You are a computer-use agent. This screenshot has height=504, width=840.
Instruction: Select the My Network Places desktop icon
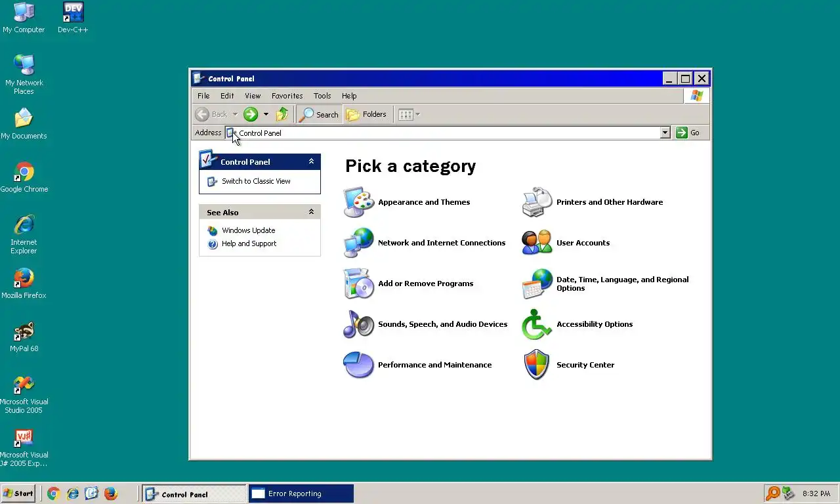point(24,75)
